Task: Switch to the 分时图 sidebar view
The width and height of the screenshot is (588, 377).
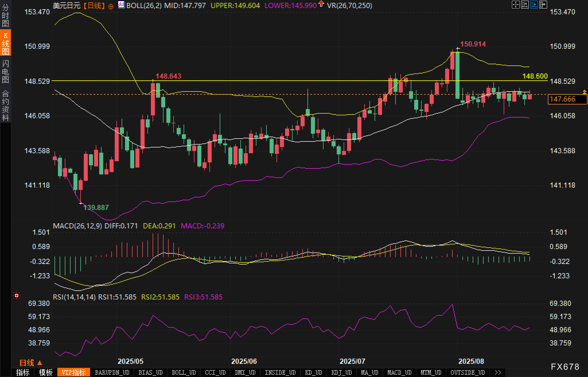Action: [x=5, y=15]
